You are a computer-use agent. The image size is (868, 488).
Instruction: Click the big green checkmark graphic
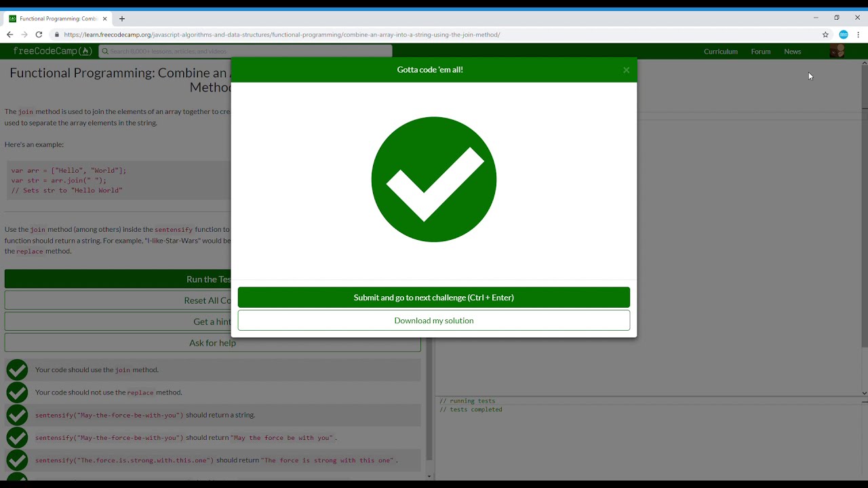coord(434,180)
